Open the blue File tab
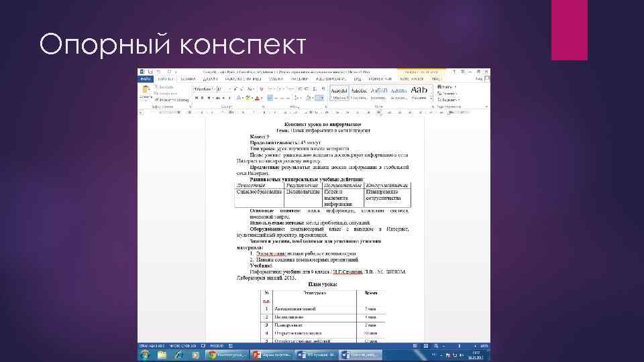This screenshot has width=644, height=362. click(x=146, y=79)
